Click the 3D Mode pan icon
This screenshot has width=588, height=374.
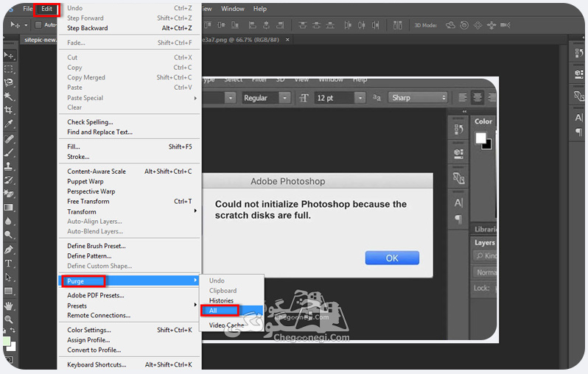tap(477, 25)
